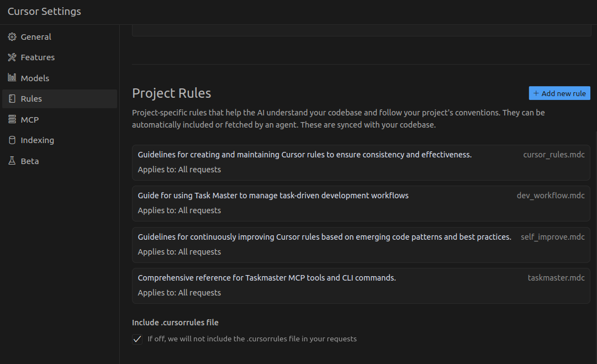Click 'Guidelines for continuously improving Cursor rules' text
Image resolution: width=597 pixels, height=364 pixels.
[x=324, y=237]
